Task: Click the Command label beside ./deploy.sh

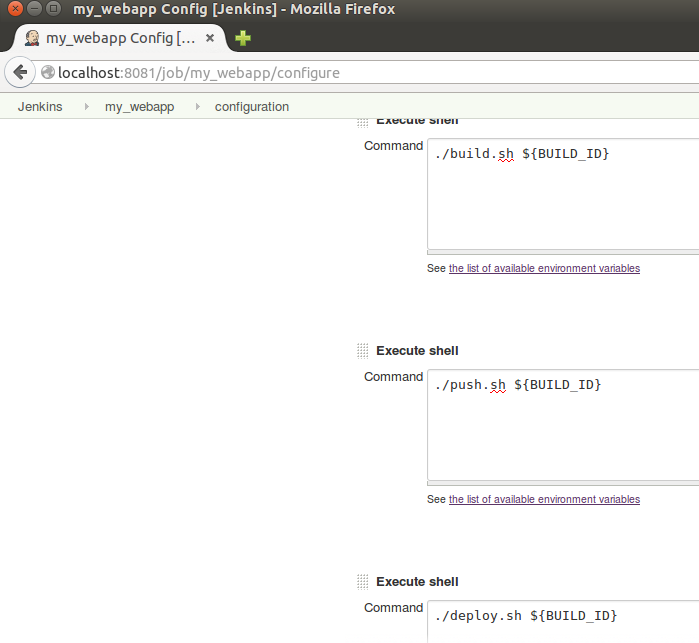Action: [x=393, y=608]
